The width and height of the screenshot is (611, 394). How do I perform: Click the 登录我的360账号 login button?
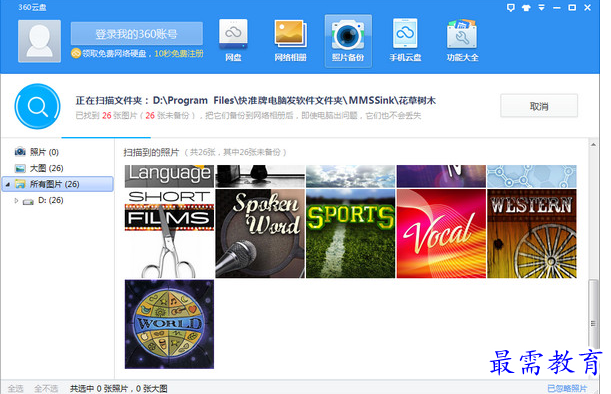pos(137,34)
